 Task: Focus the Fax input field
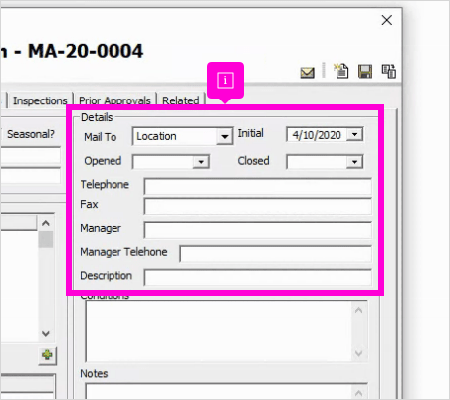(257, 206)
